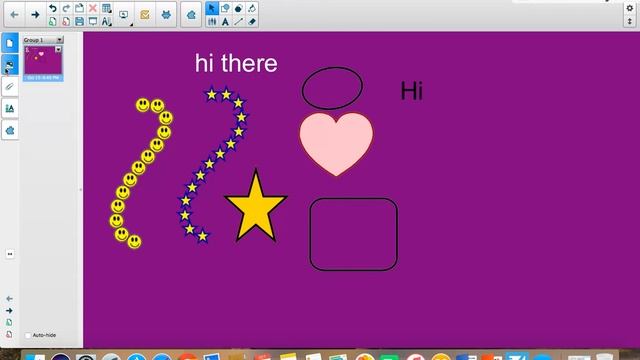Choose the Eraser tool
Viewport: 640px width, 360px height.
pos(252,21)
